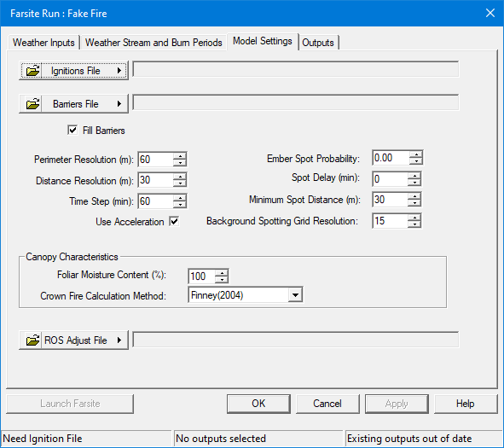Click the Barriers File path field
Image resolution: width=504 pixels, height=448 pixels.
point(296,102)
